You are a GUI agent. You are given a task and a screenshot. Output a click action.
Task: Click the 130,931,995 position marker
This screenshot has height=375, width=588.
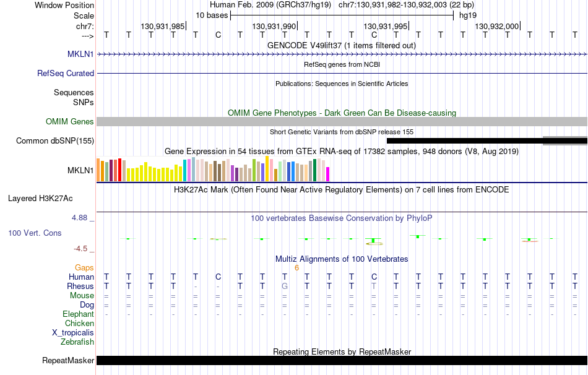(x=386, y=26)
